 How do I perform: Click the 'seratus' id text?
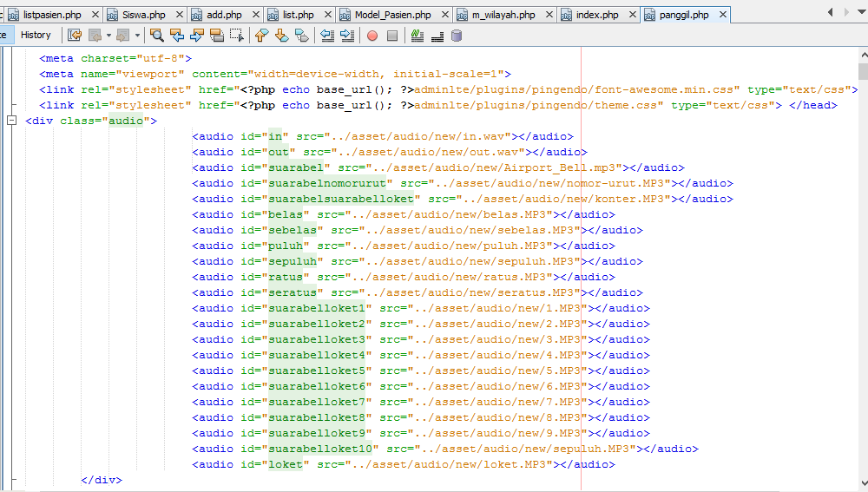tap(293, 292)
